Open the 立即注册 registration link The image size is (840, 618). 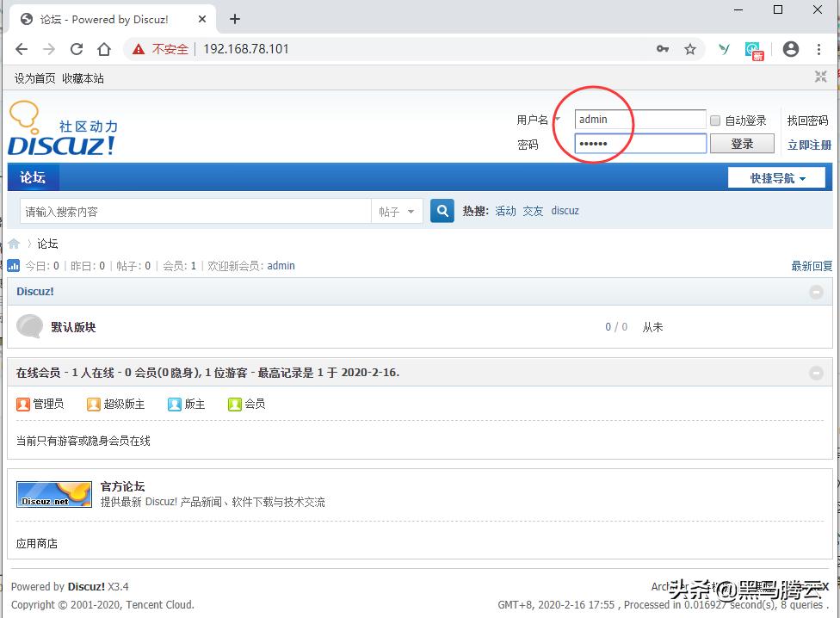[x=807, y=144]
